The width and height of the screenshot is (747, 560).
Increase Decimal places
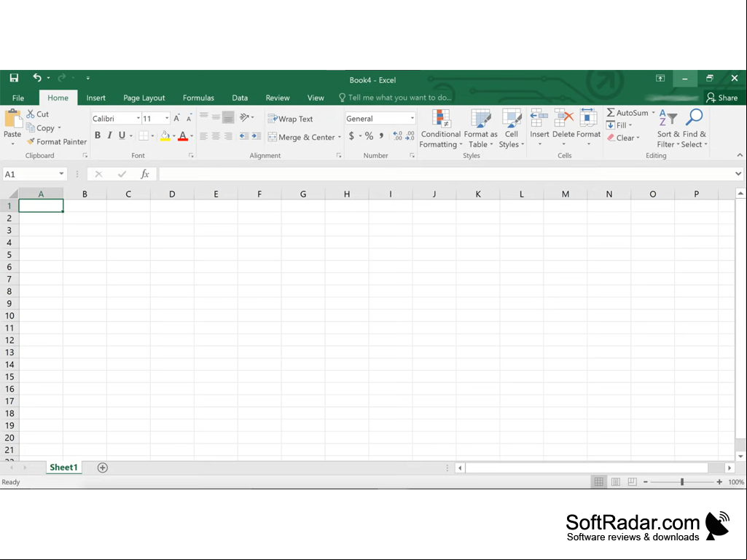pos(398,136)
